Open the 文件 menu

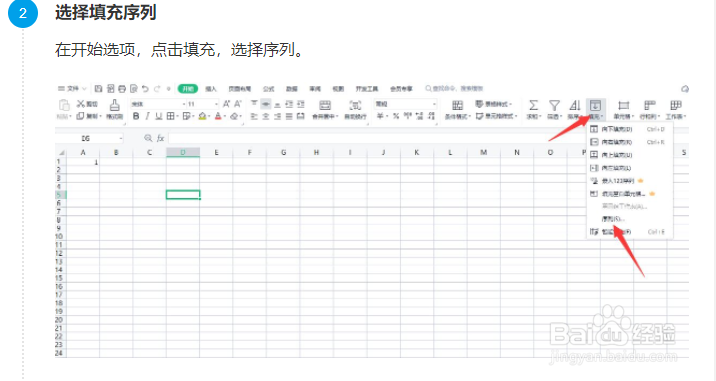point(72,89)
